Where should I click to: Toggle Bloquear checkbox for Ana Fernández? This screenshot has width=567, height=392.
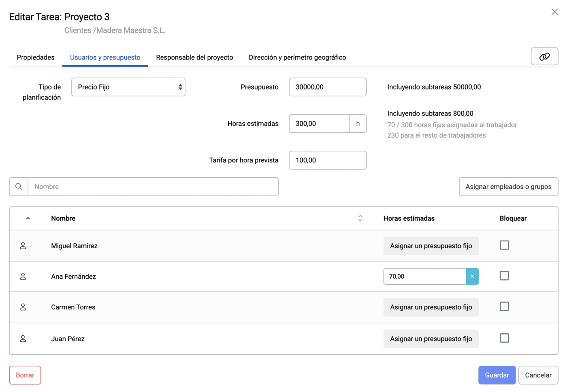pyautogui.click(x=504, y=276)
